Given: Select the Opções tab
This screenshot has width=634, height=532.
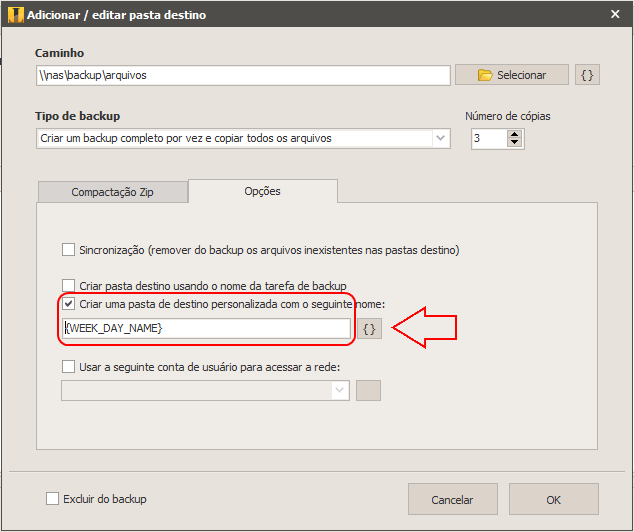Looking at the screenshot, I should (262, 191).
